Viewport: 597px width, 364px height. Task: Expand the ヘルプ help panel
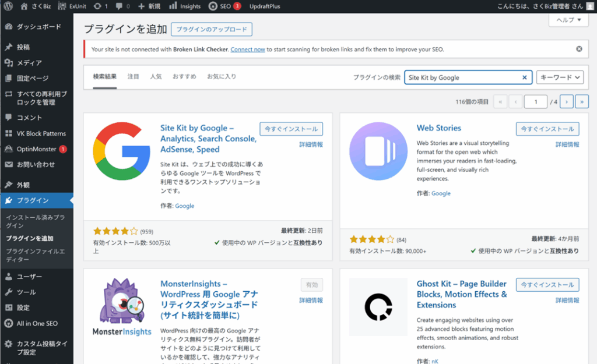click(x=569, y=20)
